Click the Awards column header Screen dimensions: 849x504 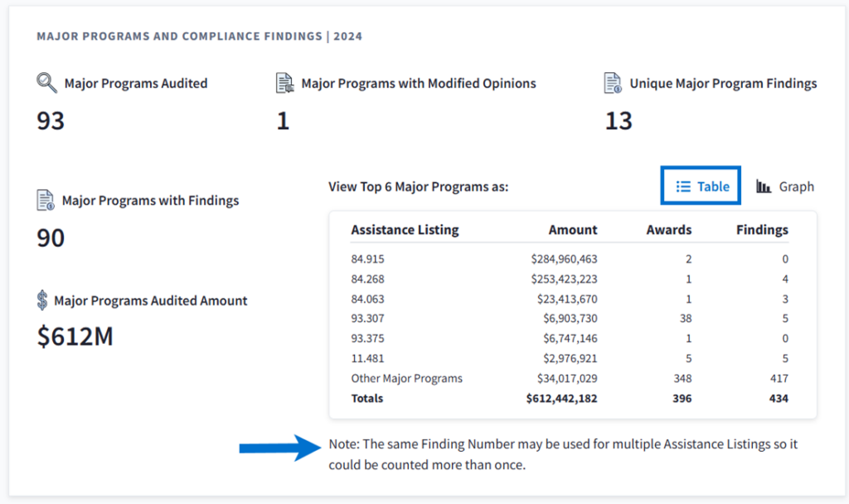pos(668,230)
